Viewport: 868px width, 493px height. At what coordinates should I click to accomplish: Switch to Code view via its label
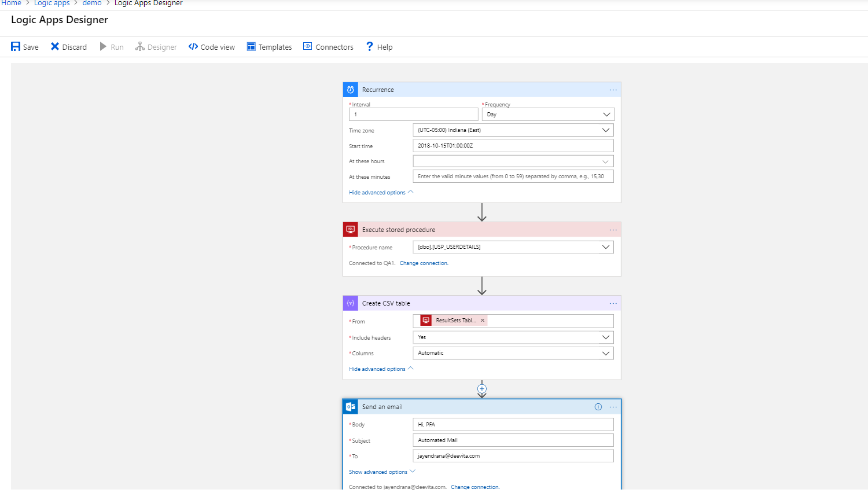218,47
